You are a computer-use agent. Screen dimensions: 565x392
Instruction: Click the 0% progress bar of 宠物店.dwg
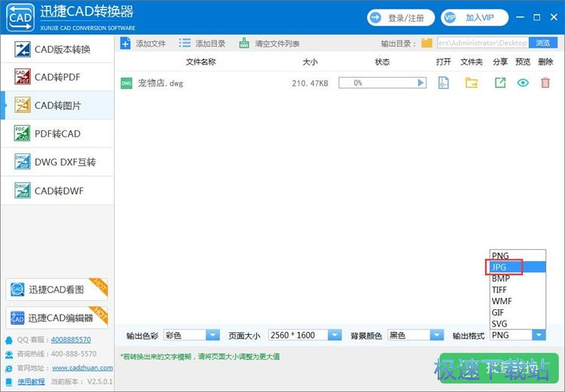[382, 83]
